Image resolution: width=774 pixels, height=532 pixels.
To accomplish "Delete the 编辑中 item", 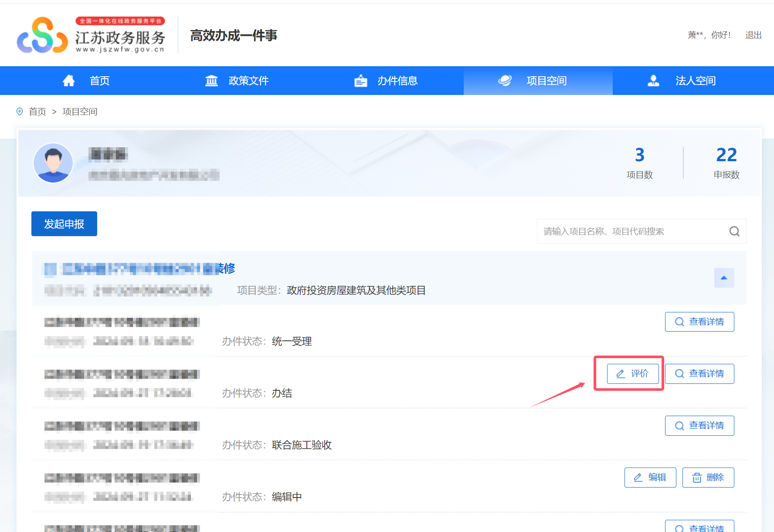I will (708, 478).
